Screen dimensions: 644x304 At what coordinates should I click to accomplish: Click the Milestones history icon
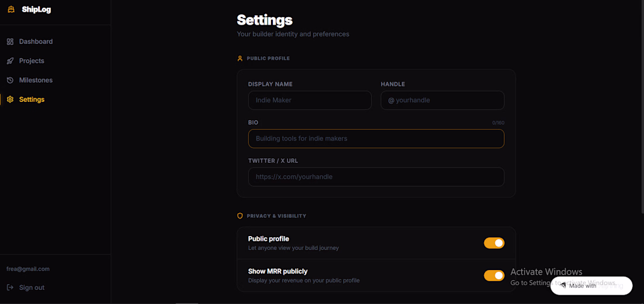tap(11, 80)
